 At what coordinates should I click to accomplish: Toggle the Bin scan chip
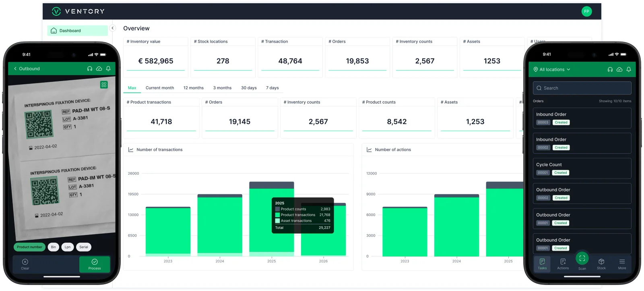coord(54,247)
